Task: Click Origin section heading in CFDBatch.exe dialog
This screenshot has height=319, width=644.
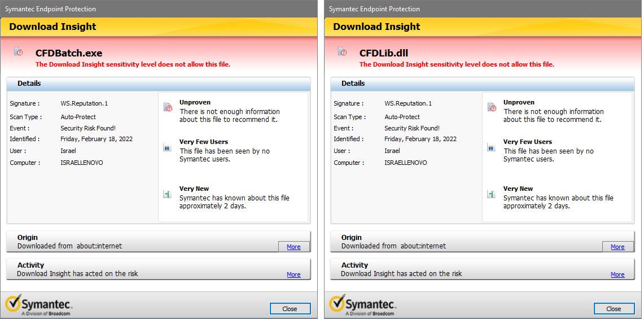Action: 28,237
